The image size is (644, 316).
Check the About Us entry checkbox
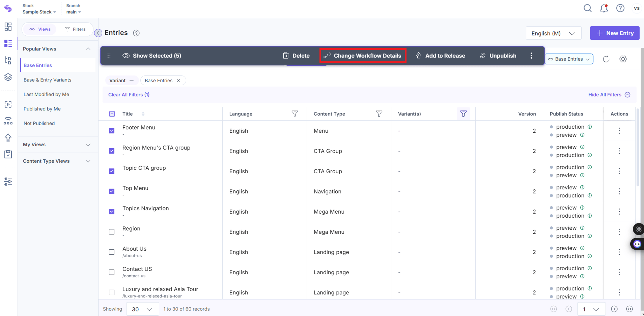click(x=112, y=252)
